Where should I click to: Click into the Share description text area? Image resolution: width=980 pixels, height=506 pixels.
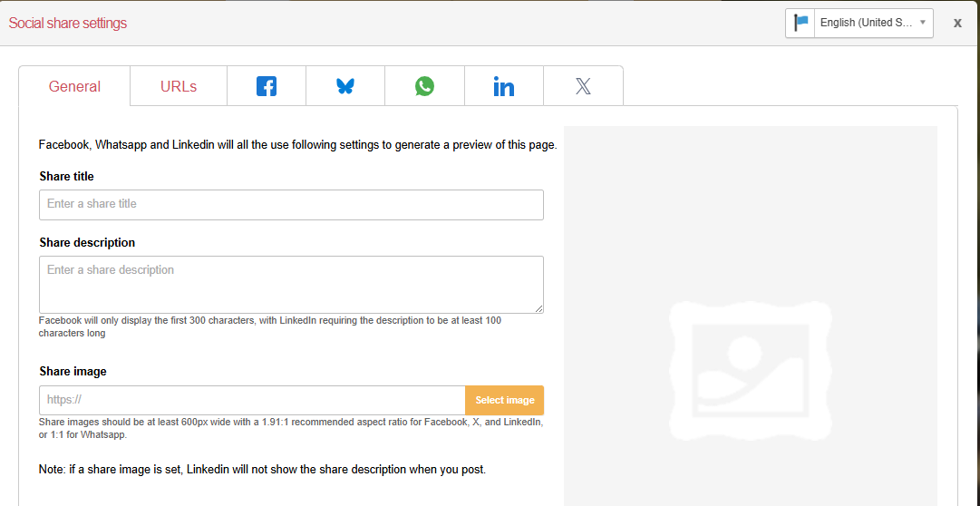coord(291,284)
